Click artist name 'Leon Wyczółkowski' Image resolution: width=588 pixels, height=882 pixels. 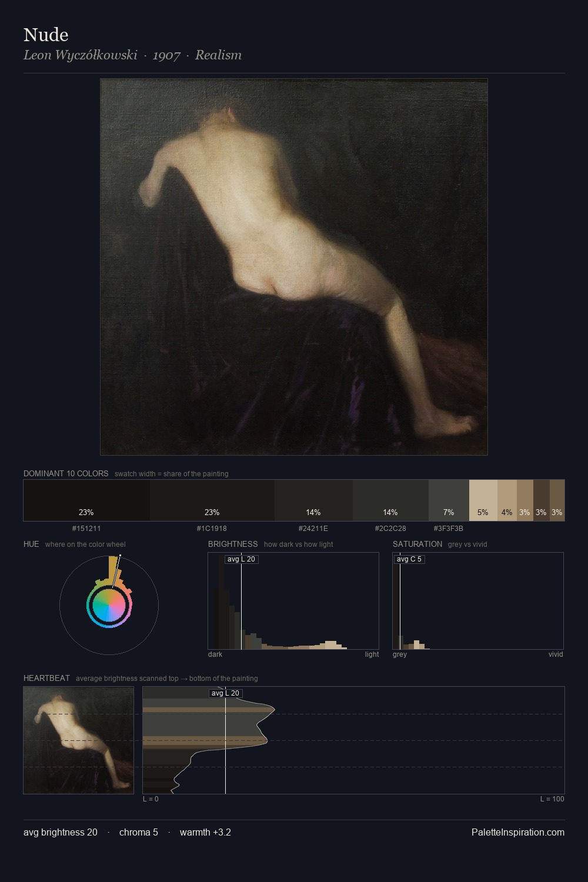tap(81, 55)
